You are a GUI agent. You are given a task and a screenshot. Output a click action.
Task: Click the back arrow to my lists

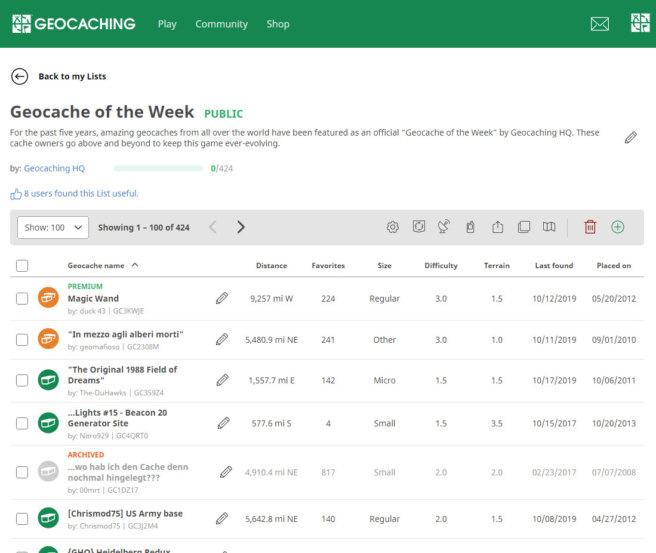pos(20,76)
